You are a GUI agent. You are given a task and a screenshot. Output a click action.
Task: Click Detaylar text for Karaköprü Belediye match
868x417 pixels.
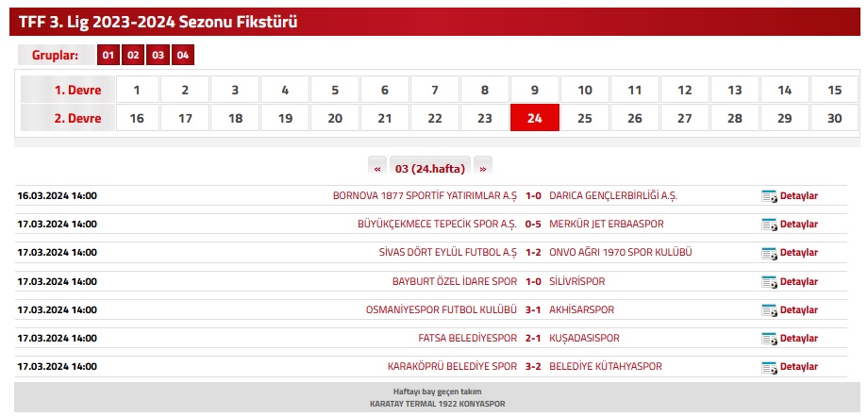(x=799, y=367)
